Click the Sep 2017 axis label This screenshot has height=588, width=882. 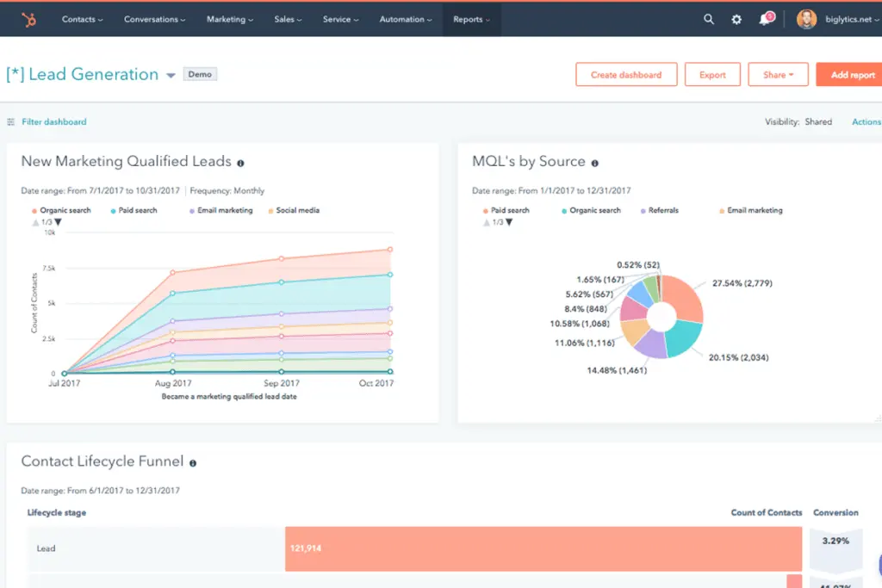282,383
